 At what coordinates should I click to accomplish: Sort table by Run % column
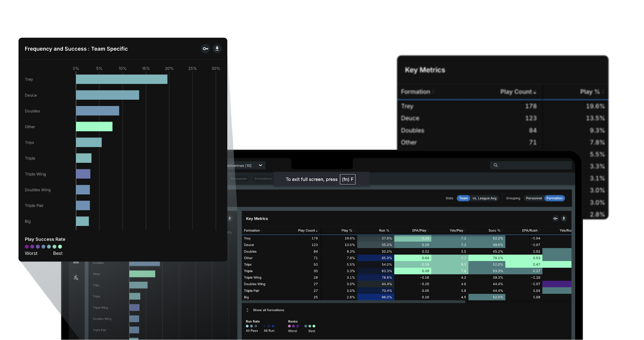pos(384,231)
